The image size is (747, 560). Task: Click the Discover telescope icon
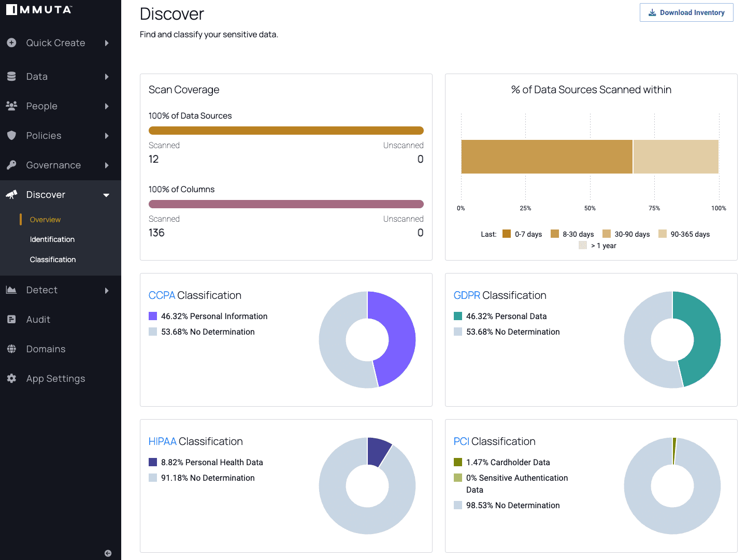(x=11, y=195)
